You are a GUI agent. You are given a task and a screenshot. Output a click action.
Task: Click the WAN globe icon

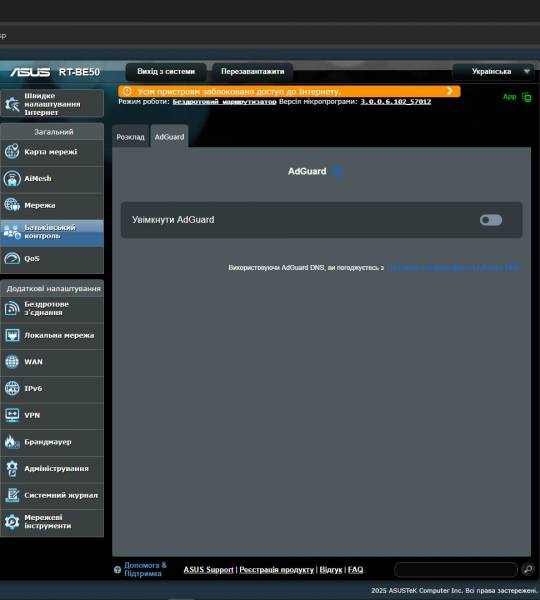click(x=12, y=362)
